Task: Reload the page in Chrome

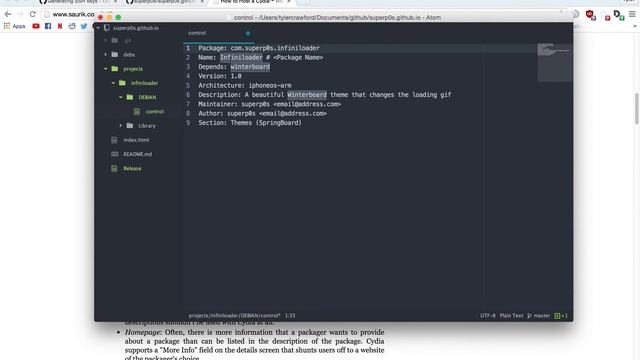Action: [33, 14]
